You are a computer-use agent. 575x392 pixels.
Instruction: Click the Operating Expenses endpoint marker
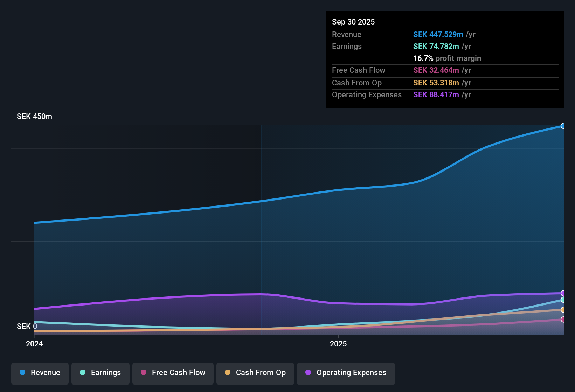[563, 293]
